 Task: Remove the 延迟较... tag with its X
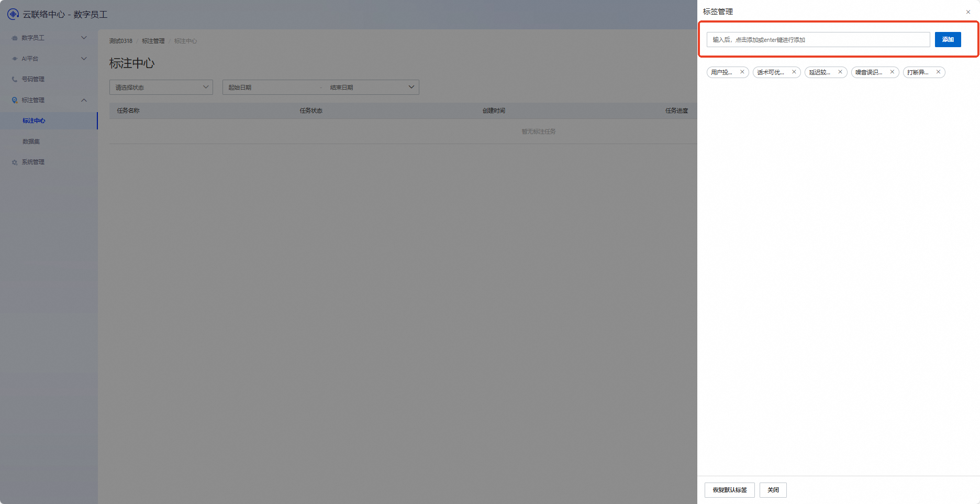840,72
